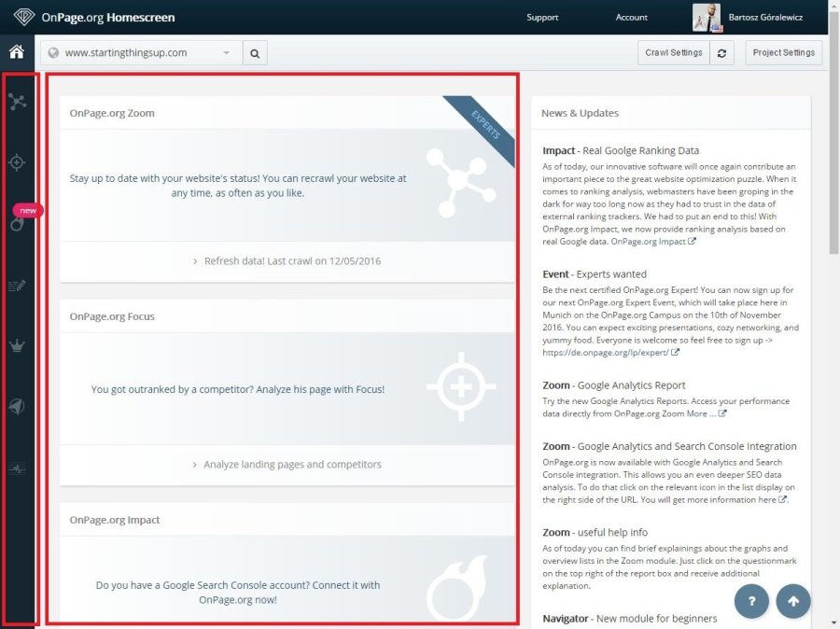Go to the home icon
The height and width of the screenshot is (629, 840).
tap(17, 52)
